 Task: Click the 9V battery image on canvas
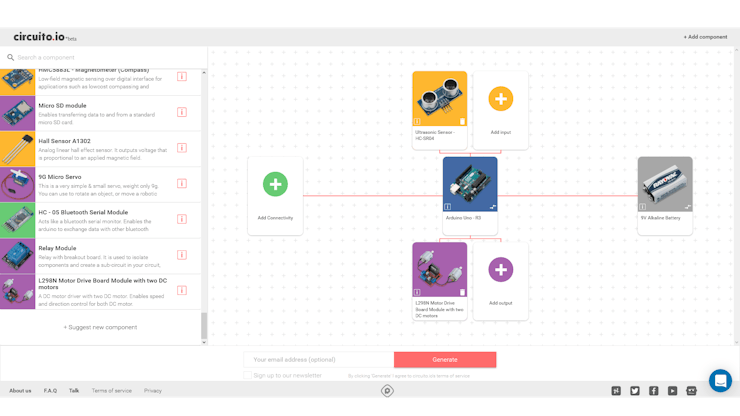665,184
